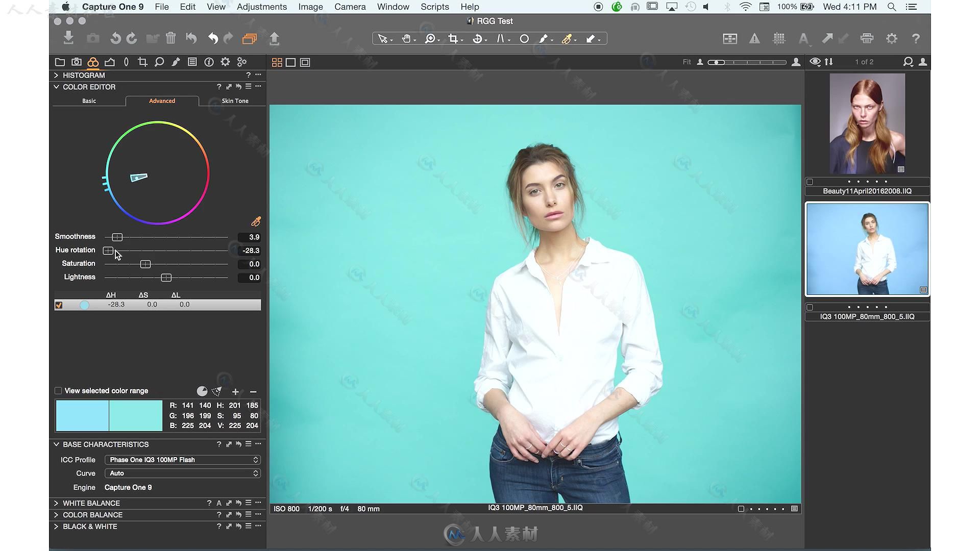This screenshot has width=980, height=551.
Task: Rotate image right with clockwise icon
Action: [x=132, y=38]
